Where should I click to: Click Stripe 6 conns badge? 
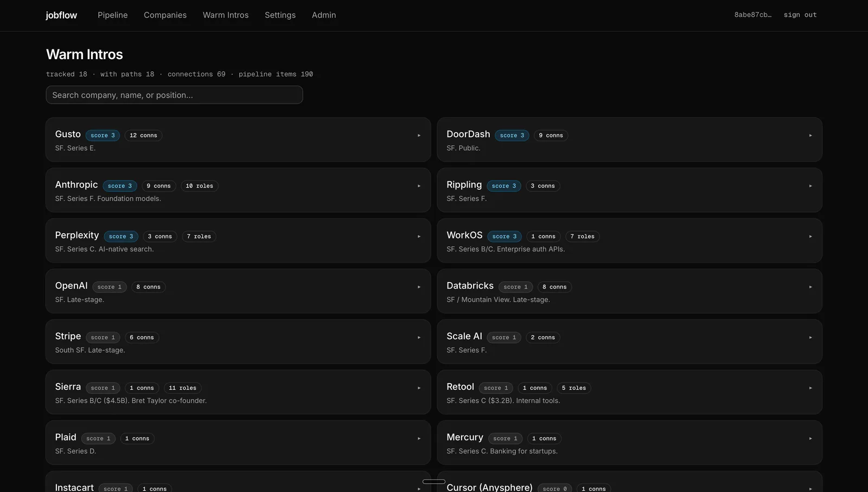[x=142, y=337]
